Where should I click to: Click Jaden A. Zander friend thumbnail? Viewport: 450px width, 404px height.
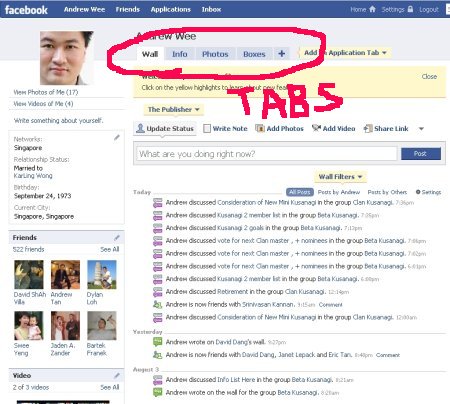(65, 325)
